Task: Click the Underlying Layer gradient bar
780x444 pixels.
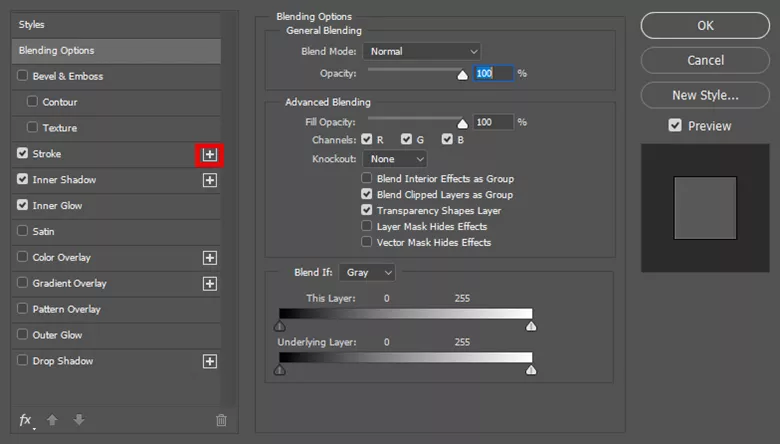Action: pos(405,357)
